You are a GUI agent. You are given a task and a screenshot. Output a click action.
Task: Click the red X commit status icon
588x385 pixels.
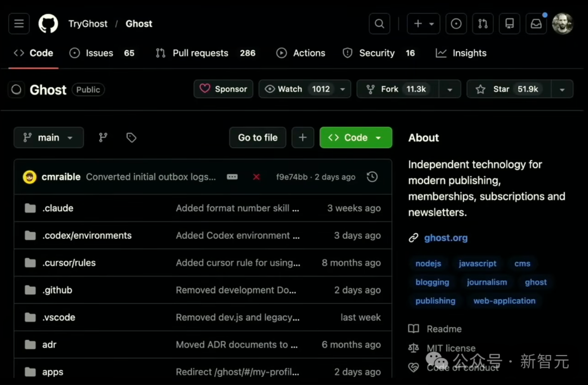(256, 177)
